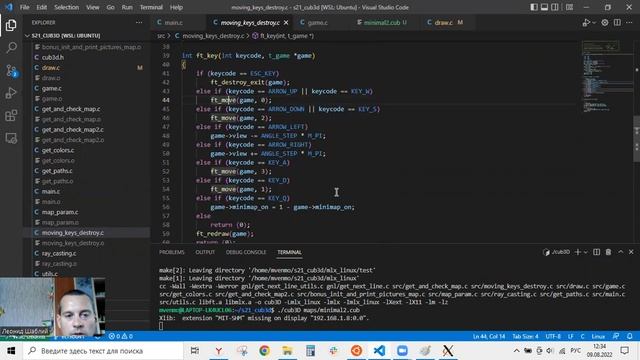Open game.c in the file tree

pyautogui.click(x=52, y=88)
